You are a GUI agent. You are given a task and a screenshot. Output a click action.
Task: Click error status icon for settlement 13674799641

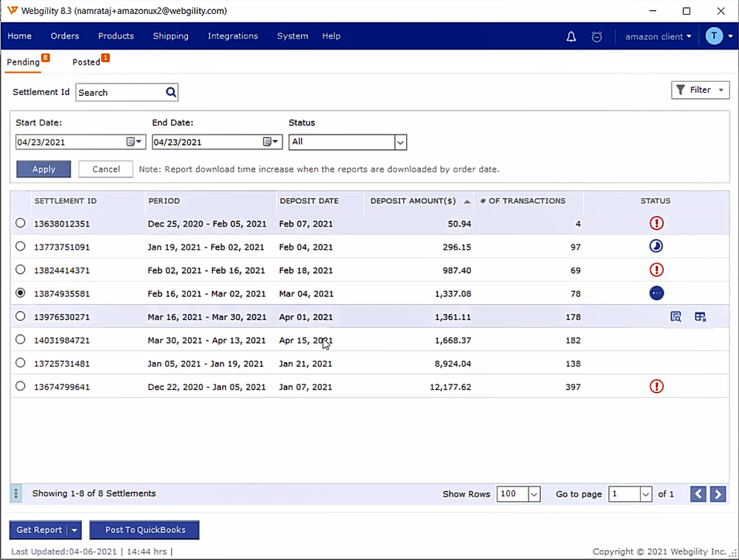tap(656, 387)
